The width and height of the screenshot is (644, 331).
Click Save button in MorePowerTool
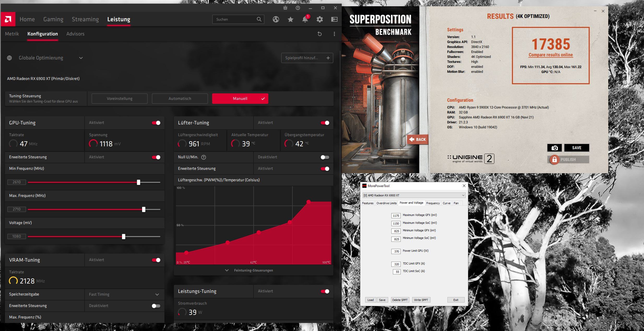click(x=382, y=300)
